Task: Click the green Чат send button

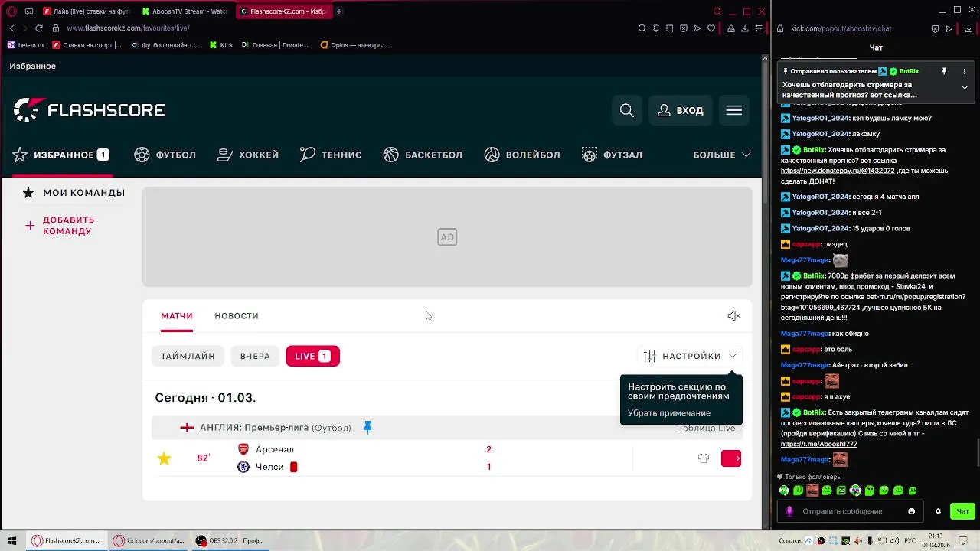Action: (962, 511)
